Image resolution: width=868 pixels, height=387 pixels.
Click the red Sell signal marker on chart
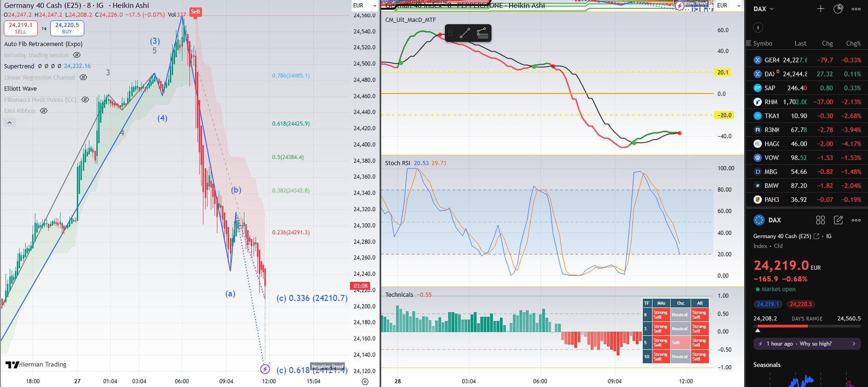[195, 12]
